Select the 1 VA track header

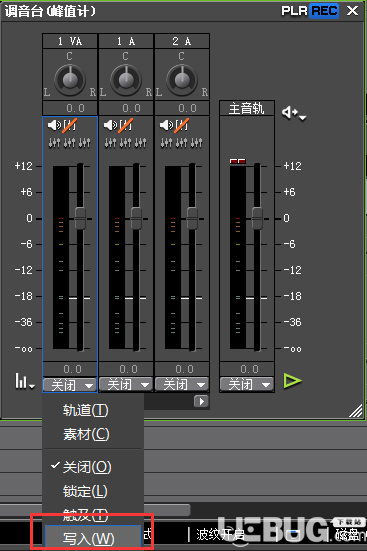(70, 41)
